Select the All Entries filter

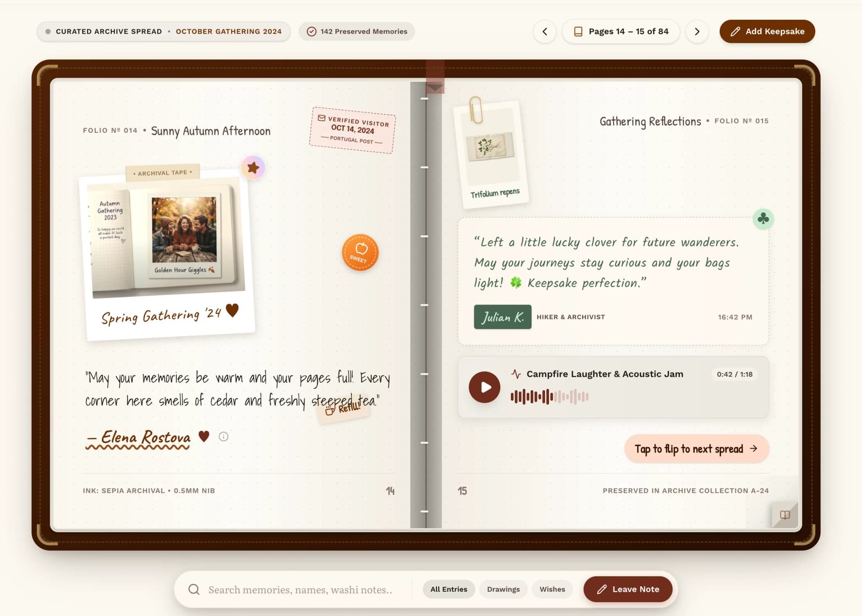coord(449,589)
